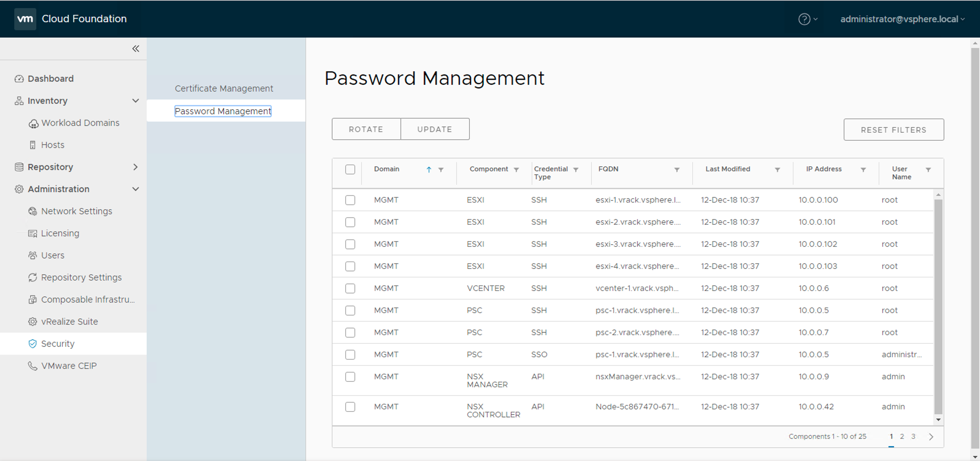Go to page 3 of components
The height and width of the screenshot is (461, 980).
coord(913,437)
